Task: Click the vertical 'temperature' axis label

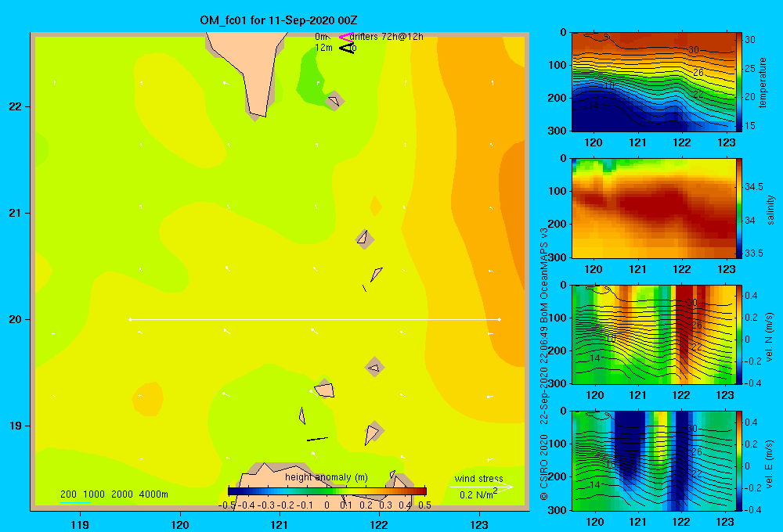Action: point(763,82)
